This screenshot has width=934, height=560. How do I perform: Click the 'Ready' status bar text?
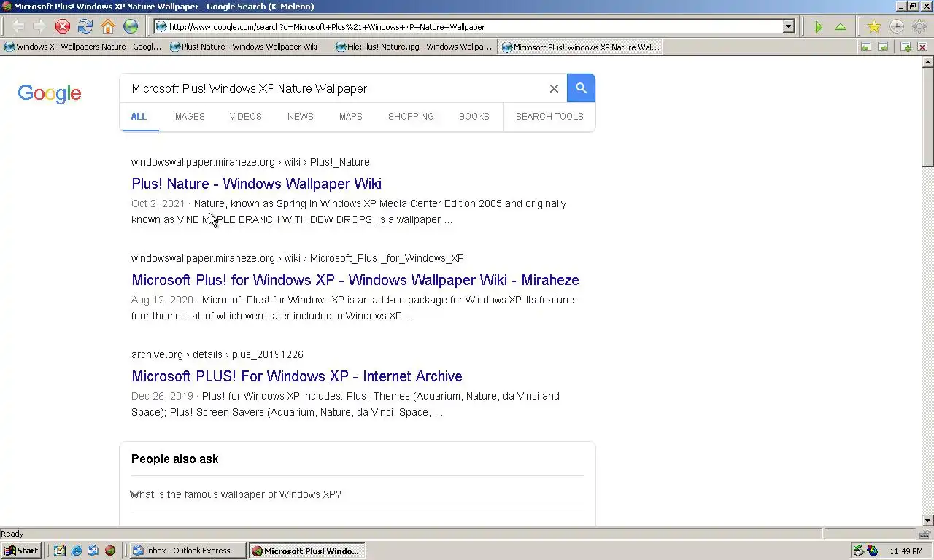[12, 534]
